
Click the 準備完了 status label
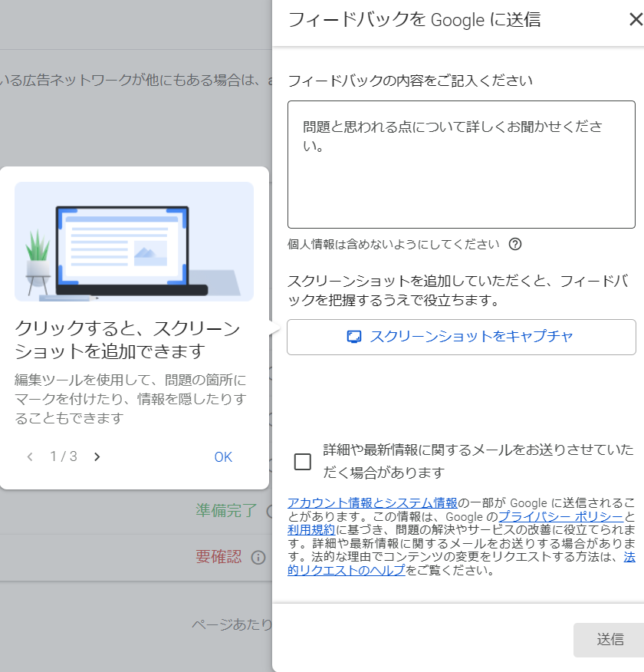(x=226, y=511)
